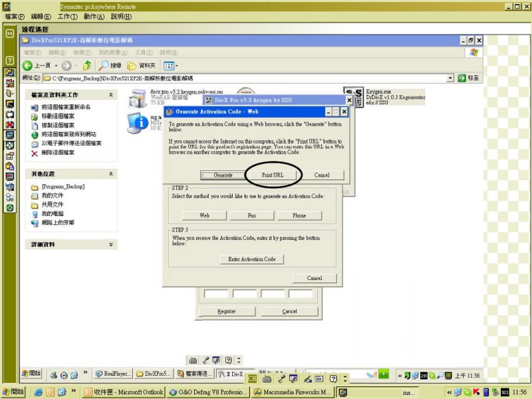This screenshot has height=399, width=532.
Task: Click the question-mark help icon in pcAnywhere's left sidebar
Action: pos(9,61)
